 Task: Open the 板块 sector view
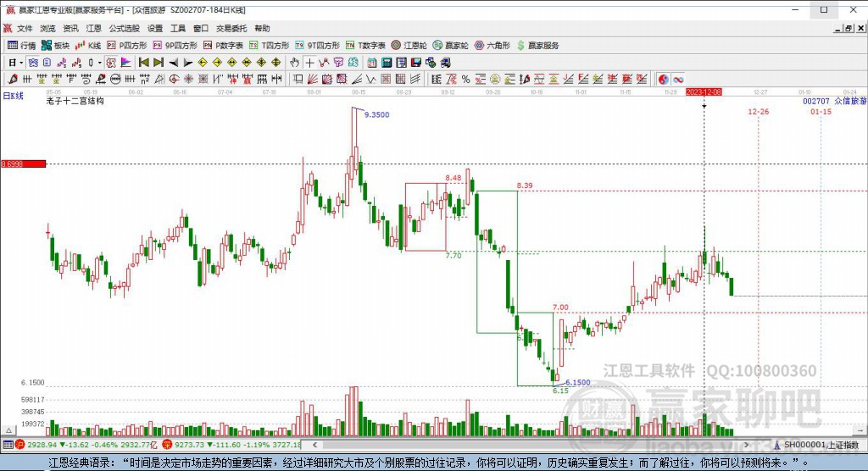(55, 46)
